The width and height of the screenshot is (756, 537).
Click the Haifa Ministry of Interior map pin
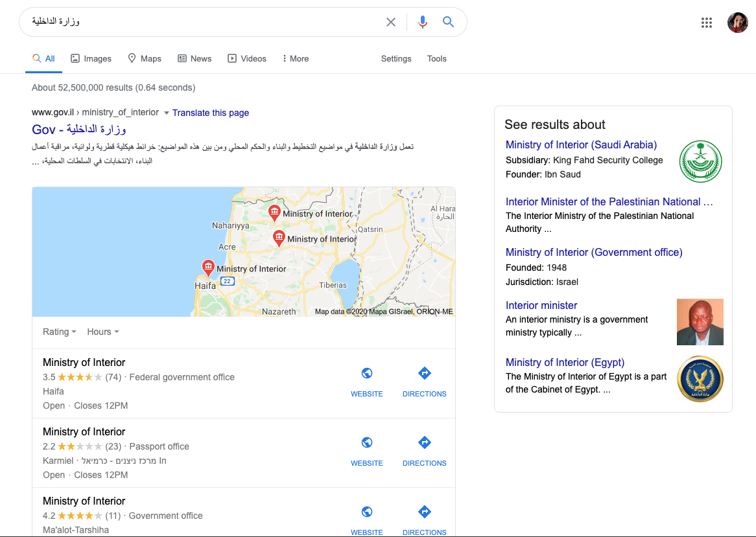point(208,268)
